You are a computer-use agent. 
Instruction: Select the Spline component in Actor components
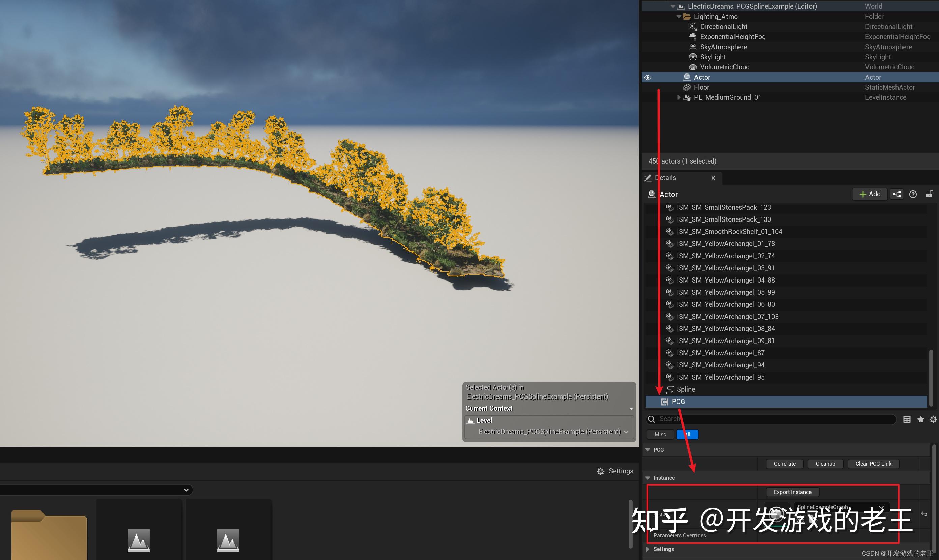[685, 389]
